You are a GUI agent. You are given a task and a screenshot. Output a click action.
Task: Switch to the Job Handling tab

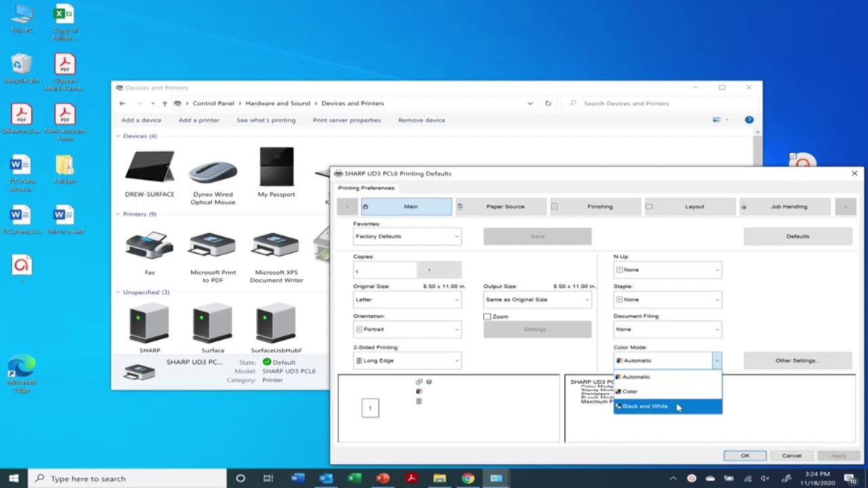(x=785, y=207)
